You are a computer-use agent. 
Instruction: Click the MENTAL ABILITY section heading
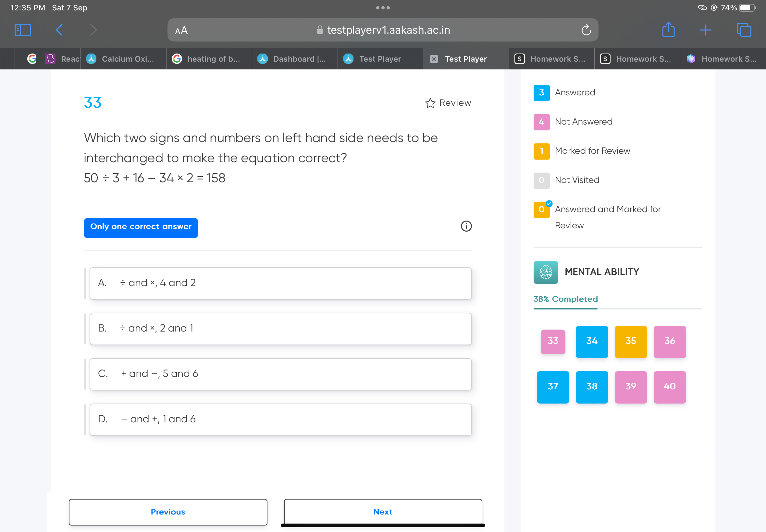(601, 272)
